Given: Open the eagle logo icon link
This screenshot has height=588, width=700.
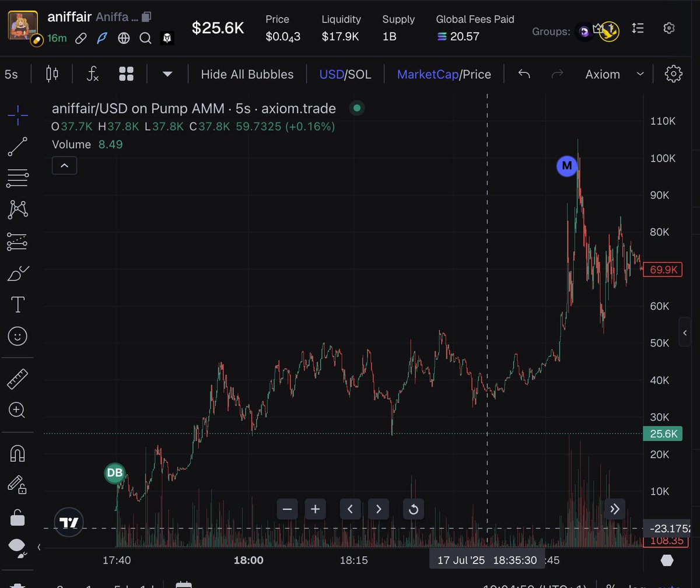Looking at the screenshot, I should 167,38.
